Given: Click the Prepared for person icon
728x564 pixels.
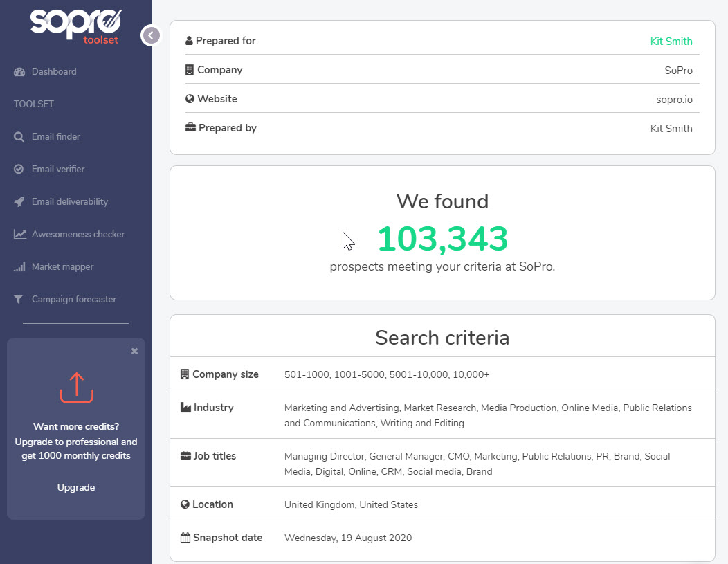Looking at the screenshot, I should [189, 41].
